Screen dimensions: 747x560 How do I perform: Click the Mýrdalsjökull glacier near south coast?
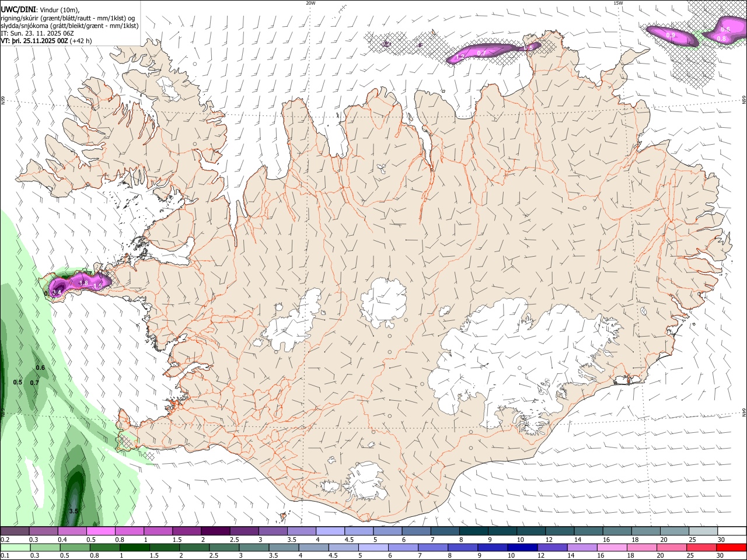(x=365, y=481)
